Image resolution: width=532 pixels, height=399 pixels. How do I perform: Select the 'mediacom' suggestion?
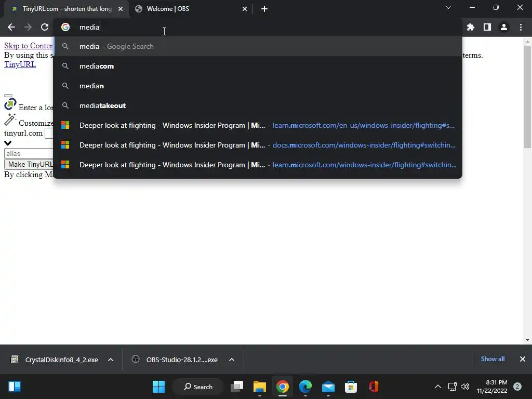pyautogui.click(x=258, y=66)
